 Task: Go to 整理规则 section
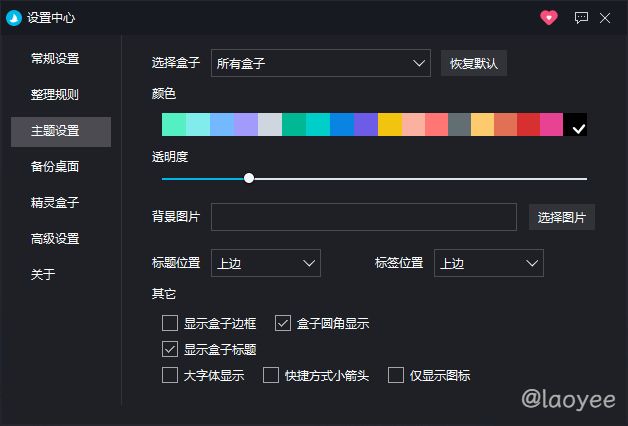click(55, 95)
